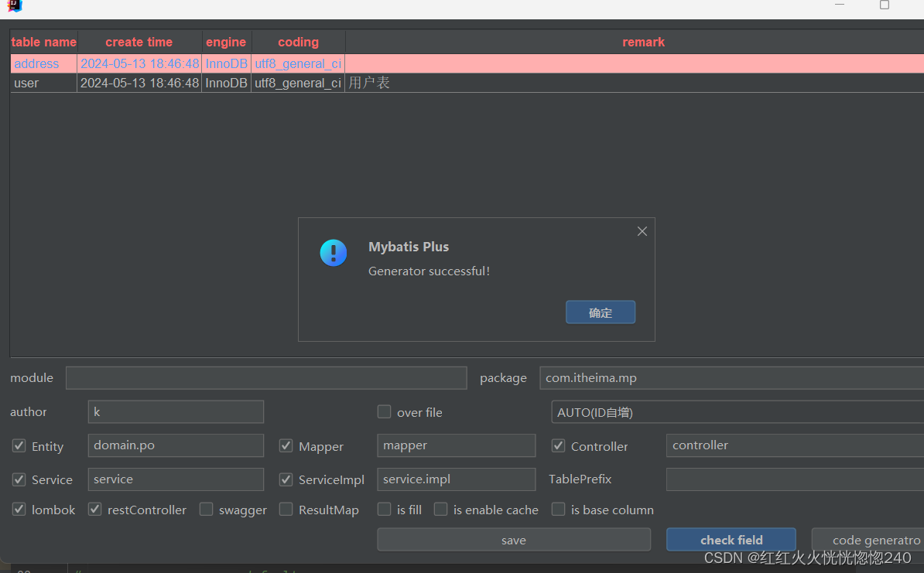Disable the restController checkbox
Screen dimensions: 924x573
[95, 510]
